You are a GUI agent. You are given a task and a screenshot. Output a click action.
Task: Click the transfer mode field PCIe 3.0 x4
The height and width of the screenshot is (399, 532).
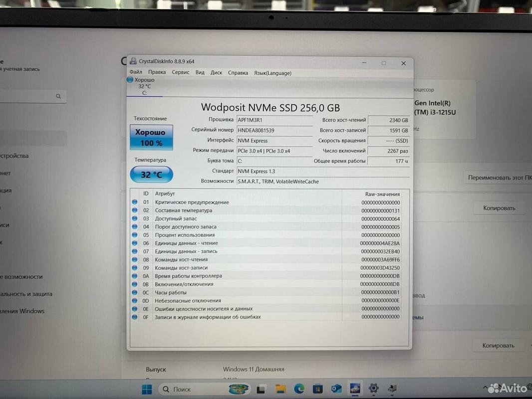tap(274, 151)
